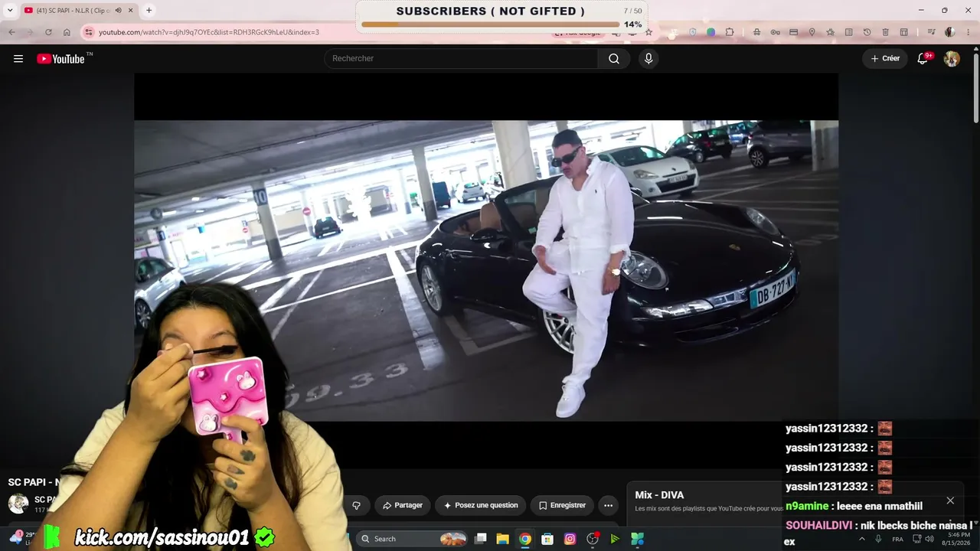Click Posez une question button

pos(480,505)
